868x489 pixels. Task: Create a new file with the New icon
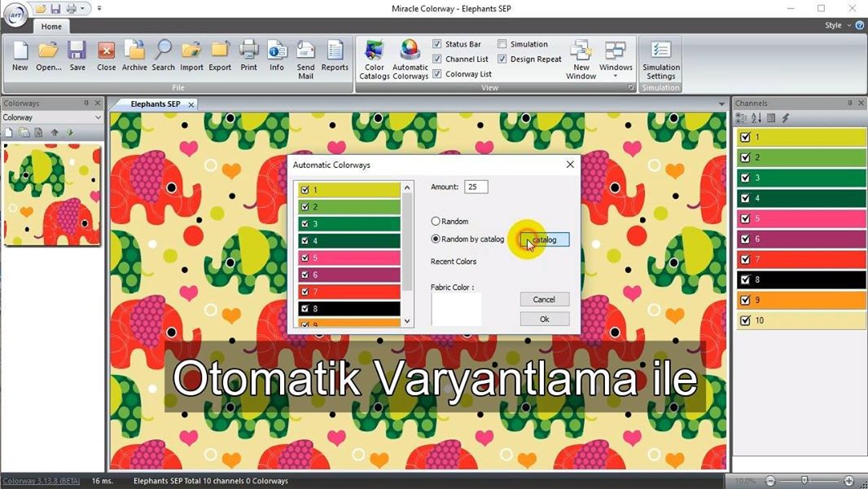point(20,56)
